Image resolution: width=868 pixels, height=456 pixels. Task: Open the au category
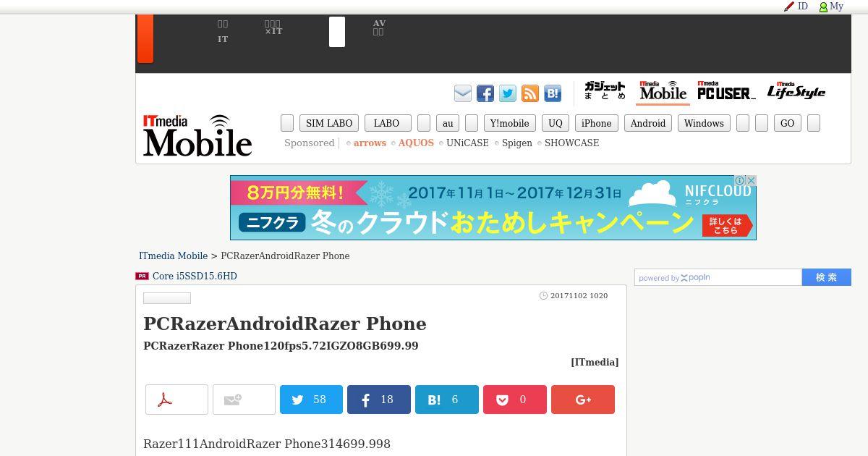click(x=448, y=123)
